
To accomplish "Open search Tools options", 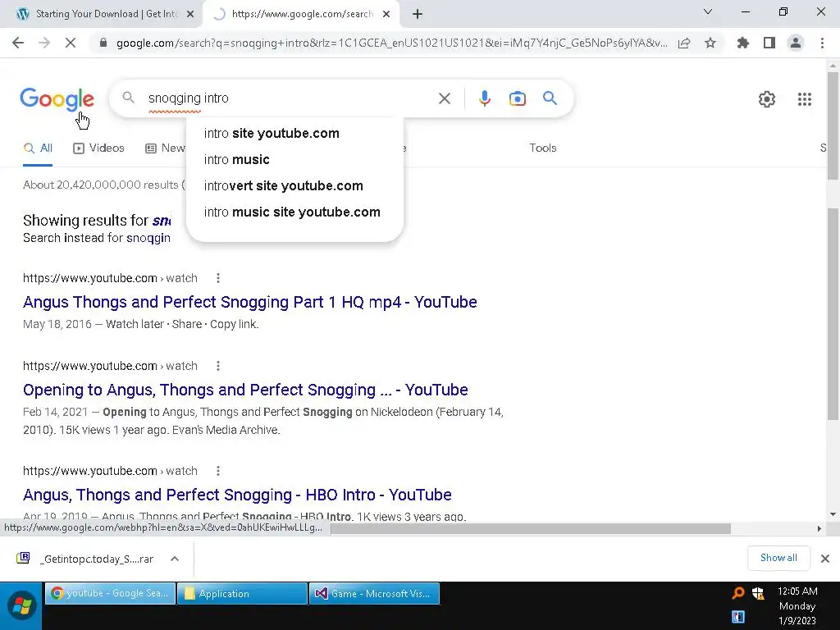I will tap(543, 148).
